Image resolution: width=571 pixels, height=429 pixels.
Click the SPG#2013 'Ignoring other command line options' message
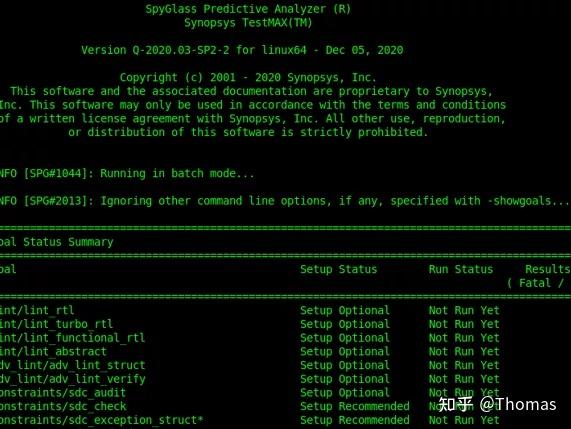pos(284,201)
